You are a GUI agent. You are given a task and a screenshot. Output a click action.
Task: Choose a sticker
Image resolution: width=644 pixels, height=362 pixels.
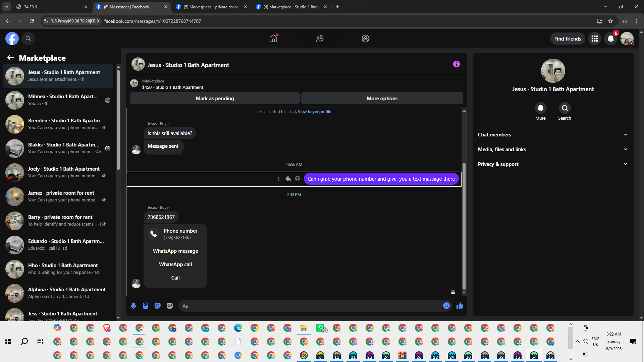coord(158,306)
